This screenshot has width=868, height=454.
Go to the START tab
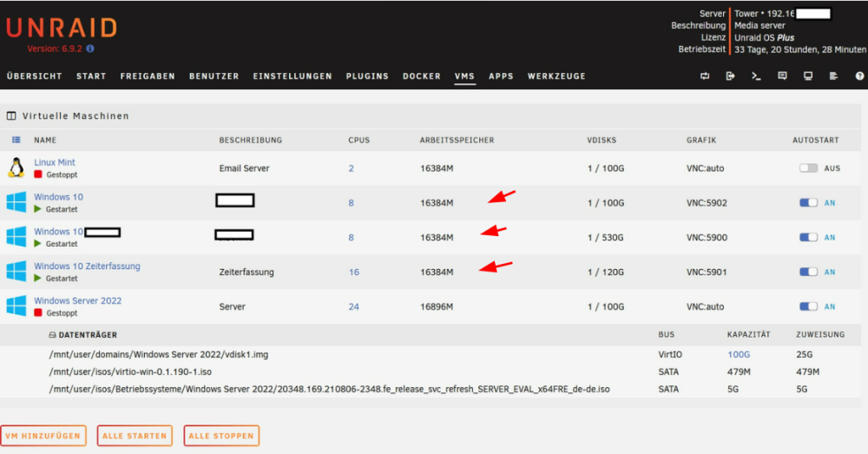point(91,76)
